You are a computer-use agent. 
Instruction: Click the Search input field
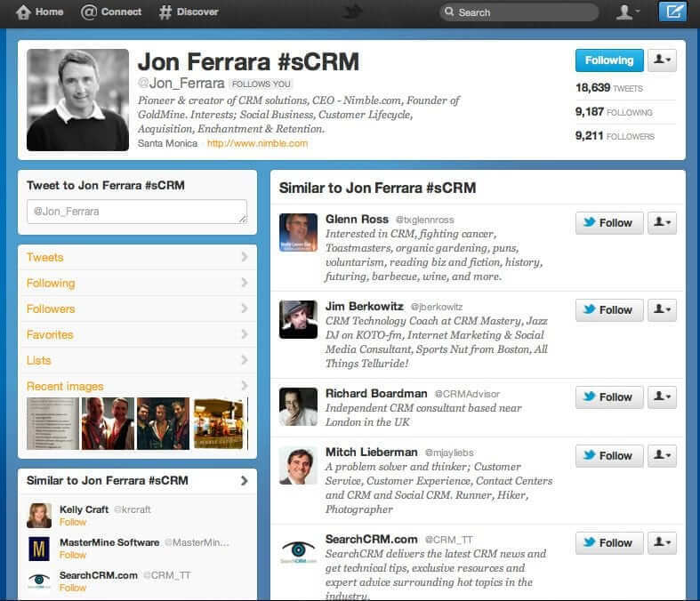519,12
